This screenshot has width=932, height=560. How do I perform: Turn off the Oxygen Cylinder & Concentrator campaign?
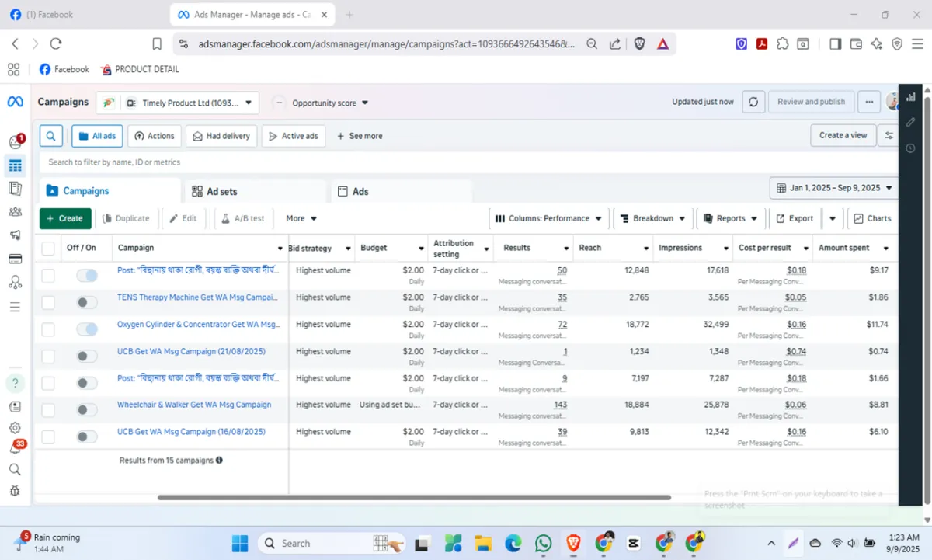pos(87,329)
